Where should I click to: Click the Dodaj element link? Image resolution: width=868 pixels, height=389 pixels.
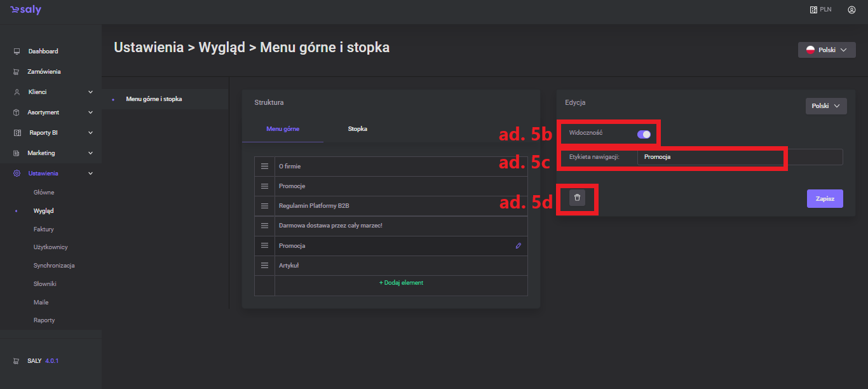point(401,283)
